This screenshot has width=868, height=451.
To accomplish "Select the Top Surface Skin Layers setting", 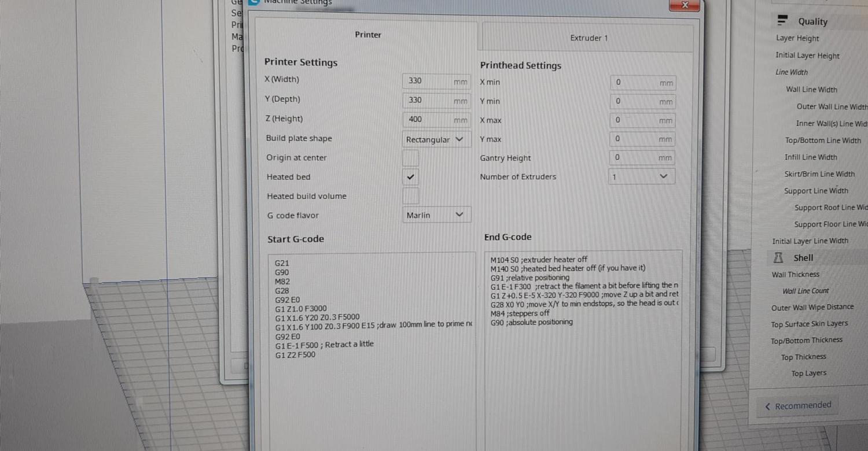I will [x=809, y=324].
